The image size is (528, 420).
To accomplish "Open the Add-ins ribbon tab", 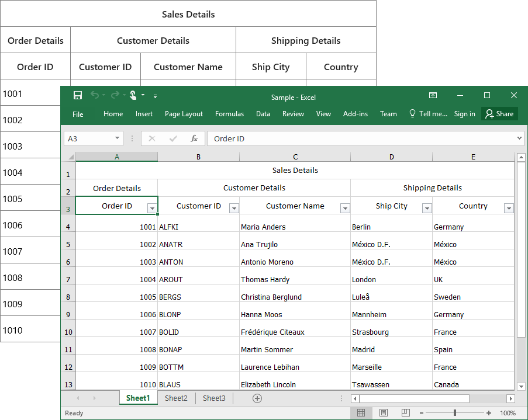I will 356,114.
